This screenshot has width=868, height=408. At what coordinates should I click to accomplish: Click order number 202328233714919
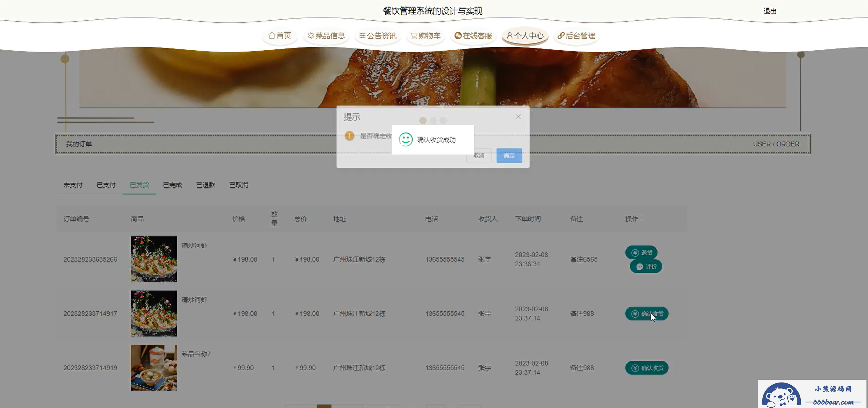[x=90, y=368]
